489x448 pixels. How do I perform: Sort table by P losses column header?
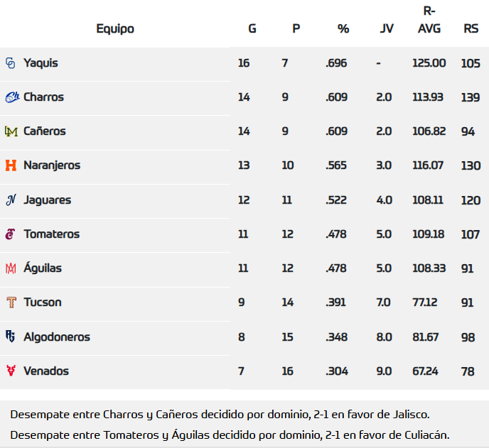tap(296, 29)
